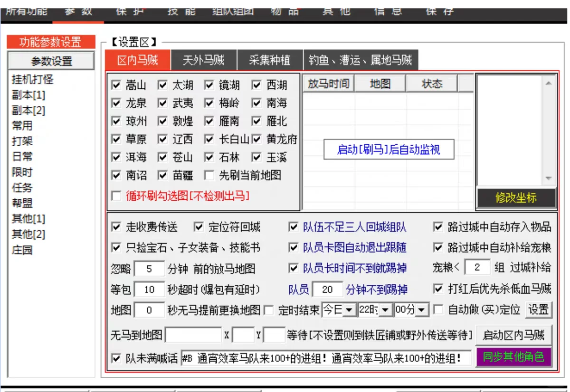
Task: Uncheck the 嵩山 map checkbox
Action: tap(116, 85)
